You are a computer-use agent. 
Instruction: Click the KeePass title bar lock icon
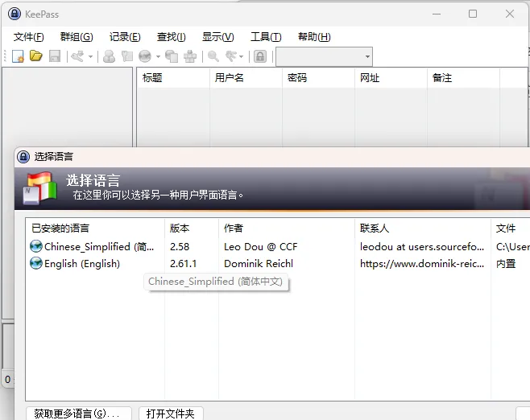pos(14,14)
